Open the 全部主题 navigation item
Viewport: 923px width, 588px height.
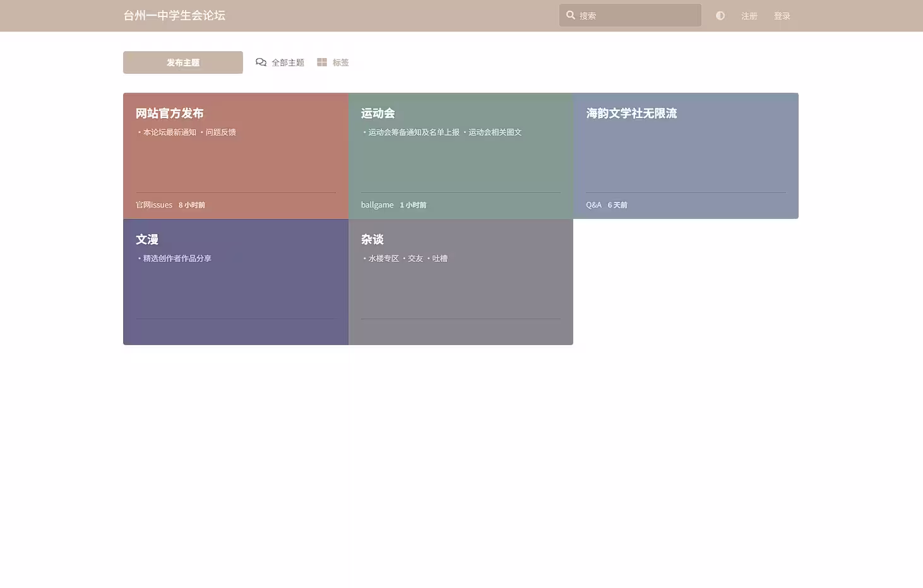pos(287,62)
